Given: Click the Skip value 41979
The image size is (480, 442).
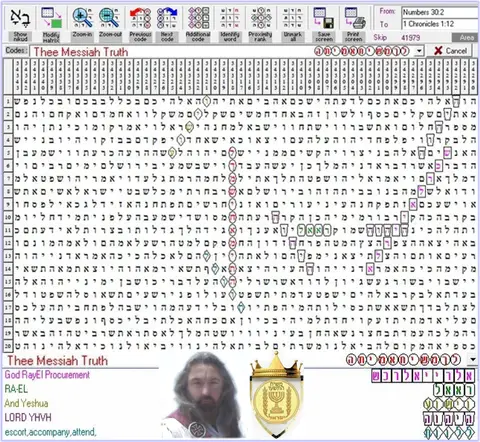Looking at the screenshot, I should click(x=410, y=38).
